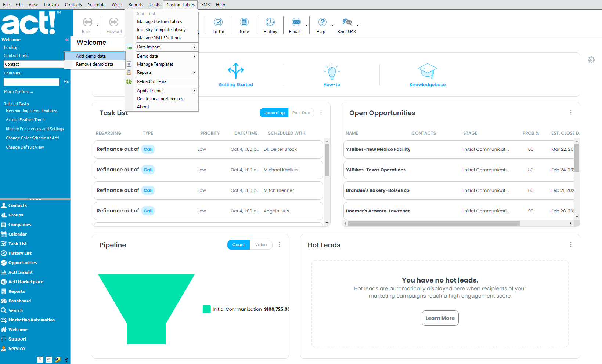Choose Reload Schema

coord(162,81)
